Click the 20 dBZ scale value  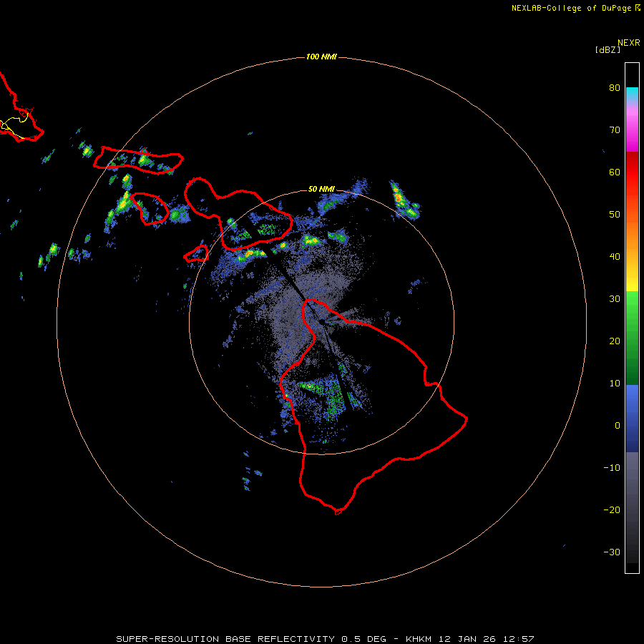[615, 341]
